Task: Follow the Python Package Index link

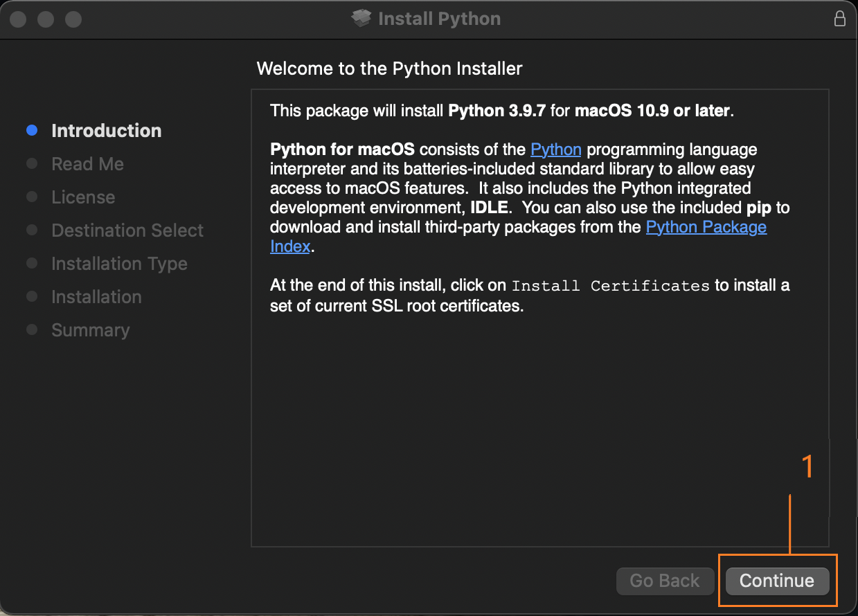Action: [706, 227]
